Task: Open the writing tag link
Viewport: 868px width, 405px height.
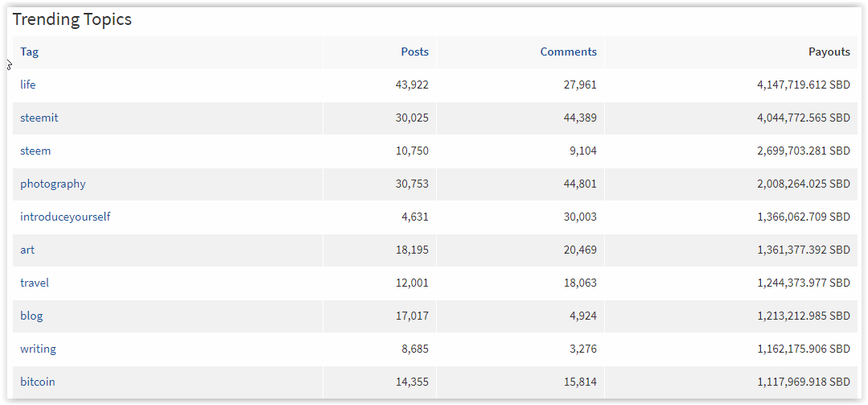Action: pyautogui.click(x=38, y=349)
